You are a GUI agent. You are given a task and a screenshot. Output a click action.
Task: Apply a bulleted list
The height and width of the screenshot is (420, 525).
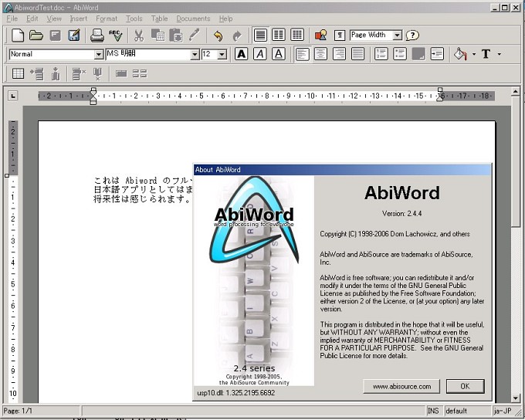(x=400, y=54)
